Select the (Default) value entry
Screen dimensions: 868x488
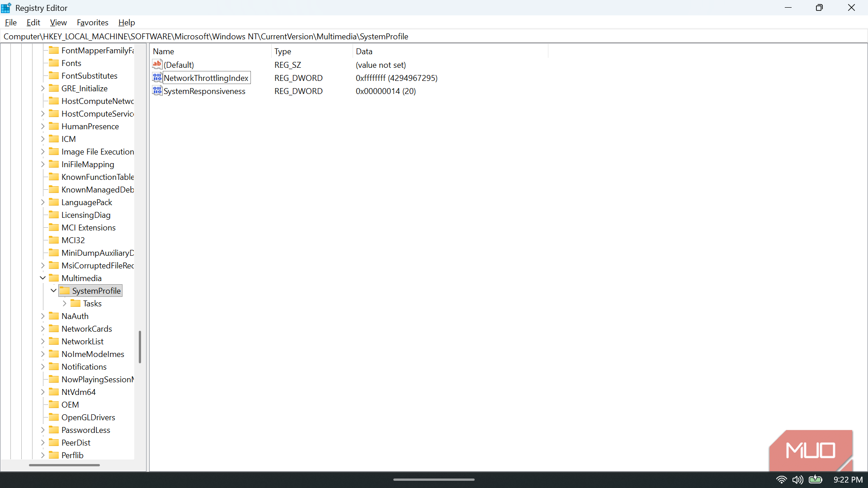pos(179,65)
